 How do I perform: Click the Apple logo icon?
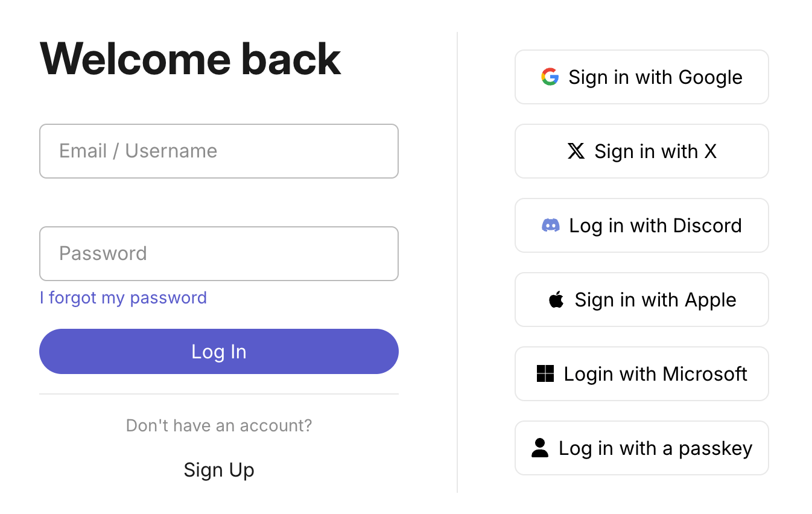pos(556,300)
